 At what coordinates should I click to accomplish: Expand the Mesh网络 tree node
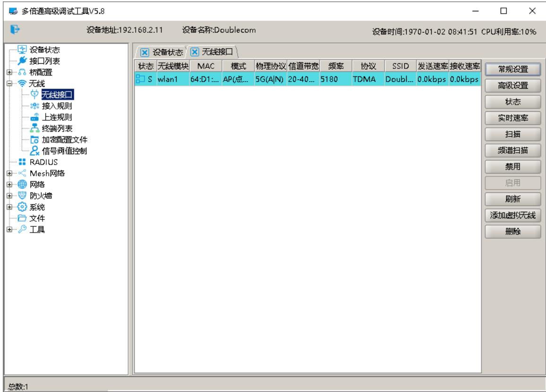tap(9, 173)
